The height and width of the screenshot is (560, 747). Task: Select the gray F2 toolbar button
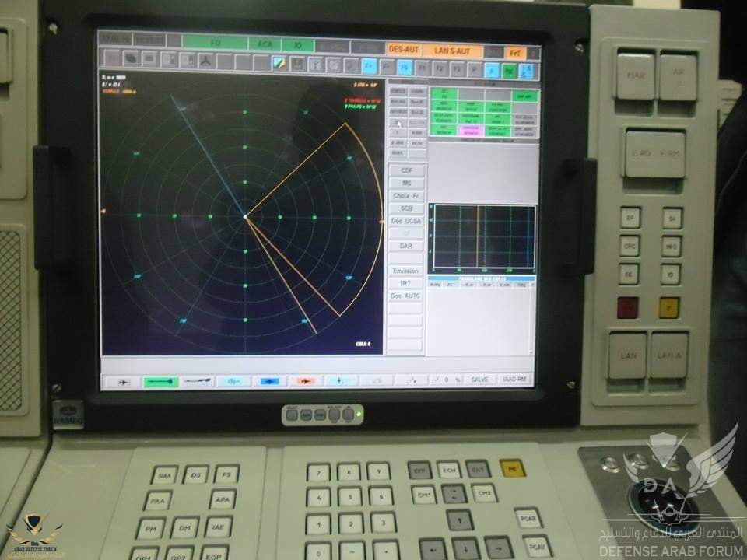(x=439, y=68)
